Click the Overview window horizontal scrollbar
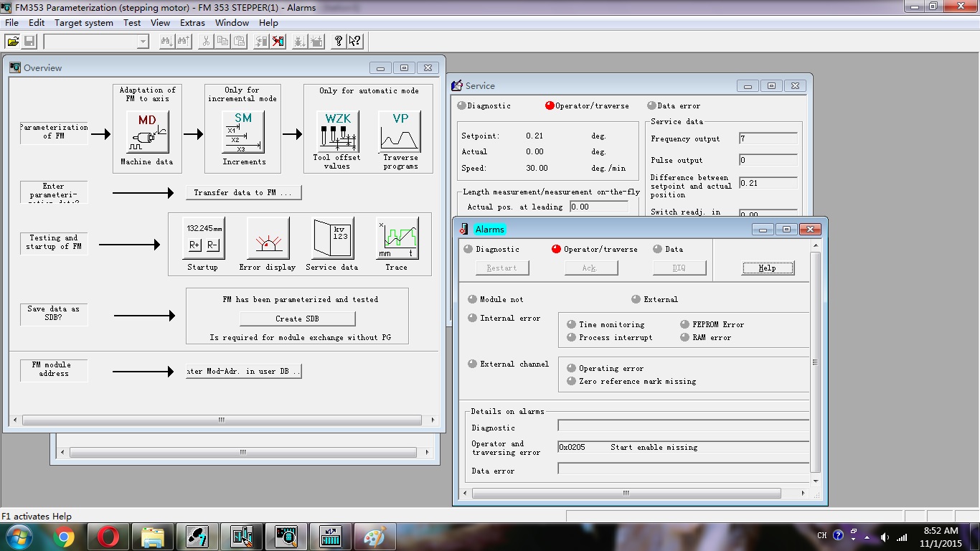The width and height of the screenshot is (980, 551). pyautogui.click(x=222, y=420)
